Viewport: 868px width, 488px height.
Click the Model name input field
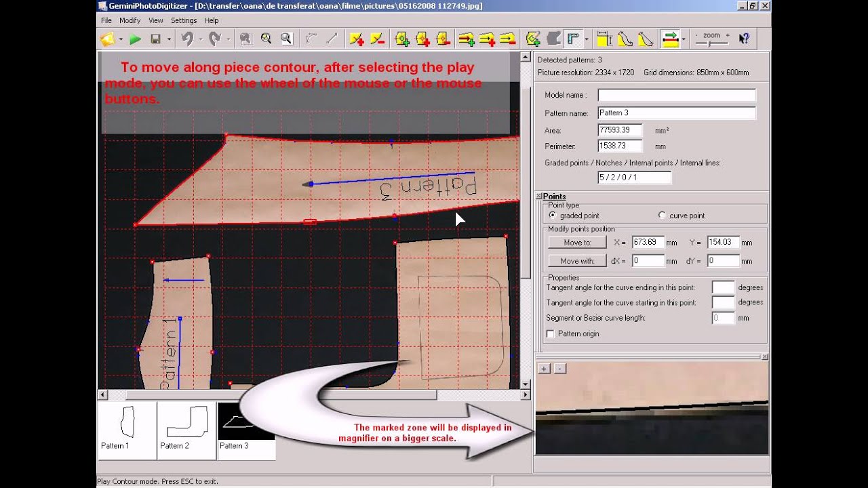click(x=677, y=95)
